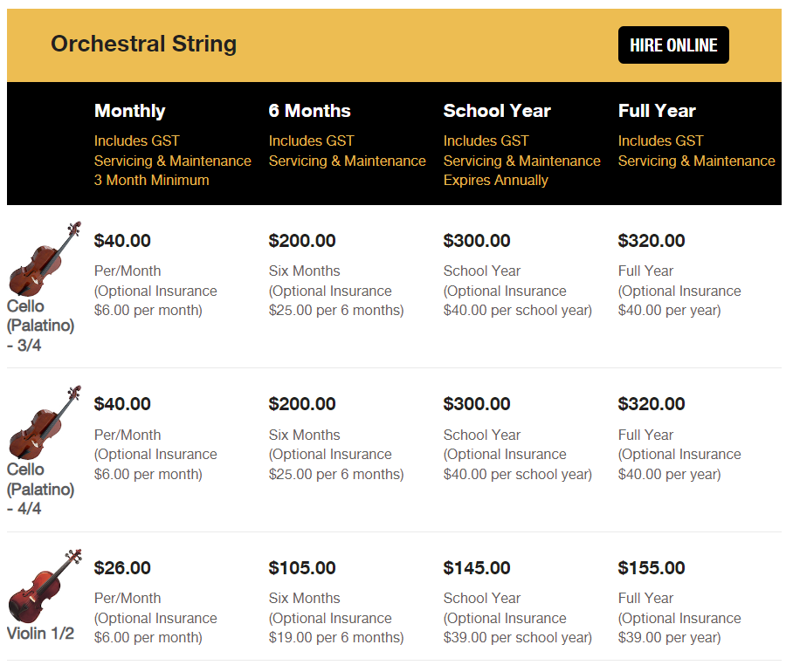The height and width of the screenshot is (672, 786).
Task: Click $320.00 full year price for Cello 4/4
Action: 652,404
